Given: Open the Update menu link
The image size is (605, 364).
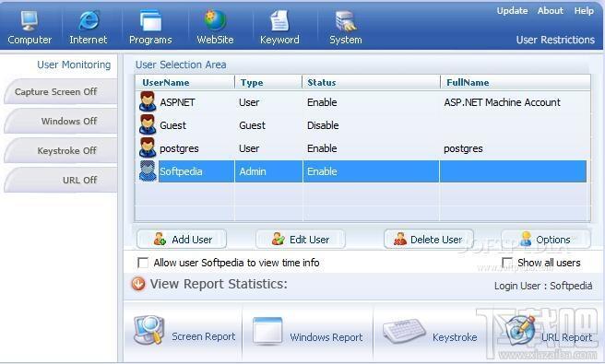Looking at the screenshot, I should click(512, 11).
